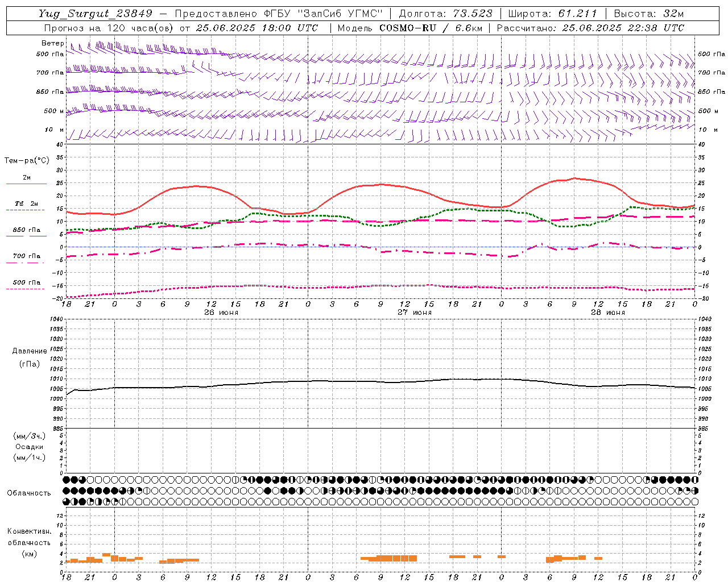Select the text Предоставлено ФГБУ "ЗапСиб УГМС"

279,14
